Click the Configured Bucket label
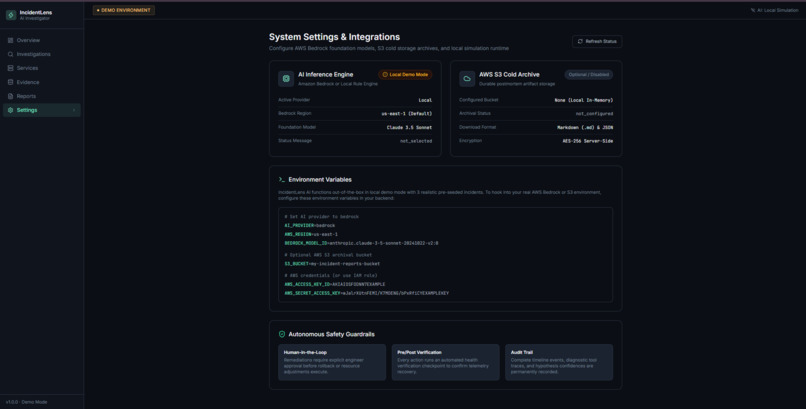This screenshot has height=409, width=806. coord(479,100)
